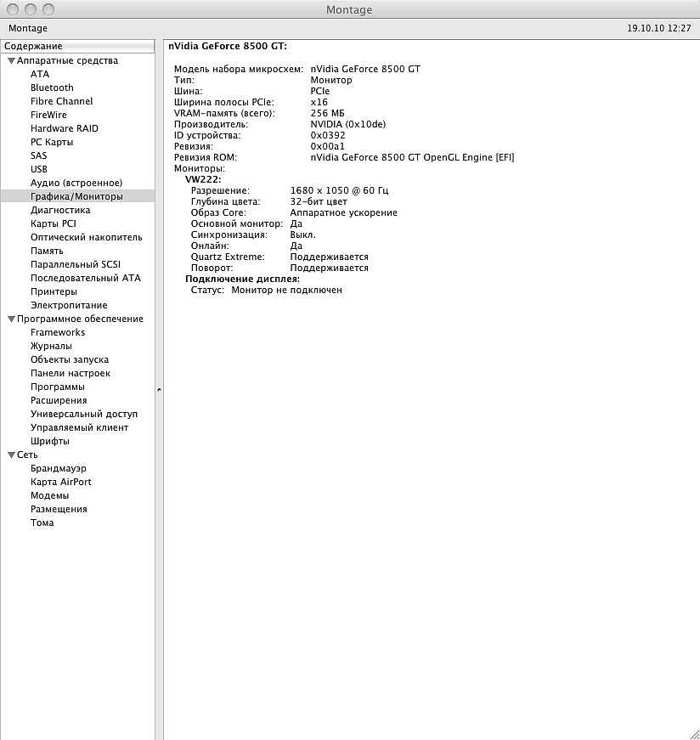Click the Подключение дисплея heading
This screenshot has height=740, width=700.
243,279
